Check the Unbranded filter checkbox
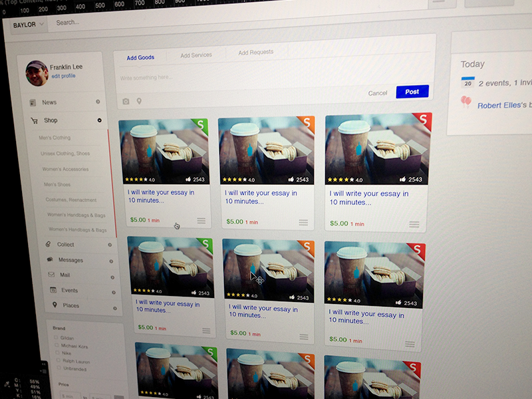The height and width of the screenshot is (399, 532). tap(59, 368)
